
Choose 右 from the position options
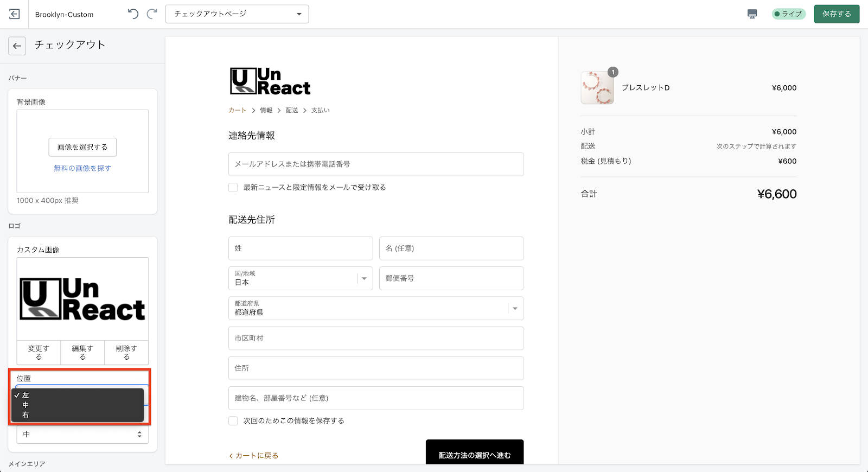click(x=25, y=415)
